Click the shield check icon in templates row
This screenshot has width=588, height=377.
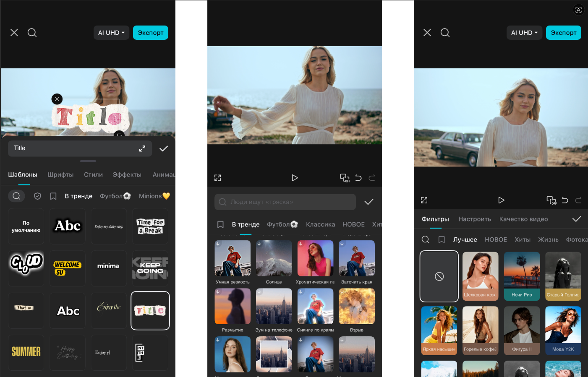(37, 196)
